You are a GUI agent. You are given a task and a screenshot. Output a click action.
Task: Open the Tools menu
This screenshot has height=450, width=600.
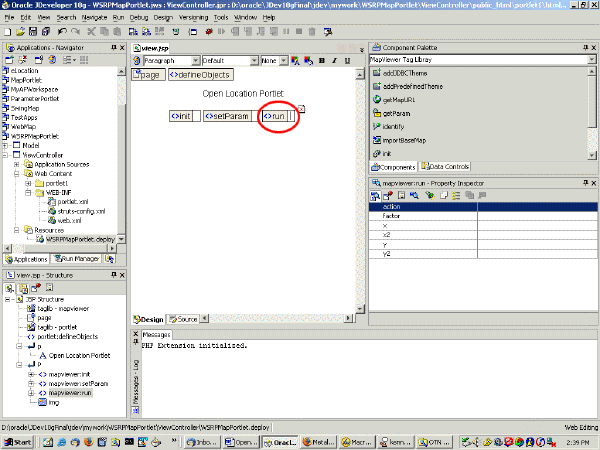click(x=221, y=18)
